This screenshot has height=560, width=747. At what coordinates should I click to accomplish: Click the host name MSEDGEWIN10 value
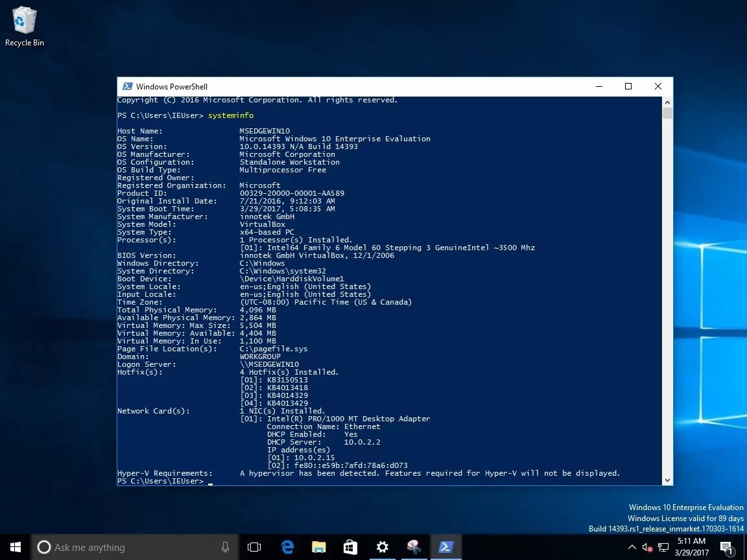point(265,131)
